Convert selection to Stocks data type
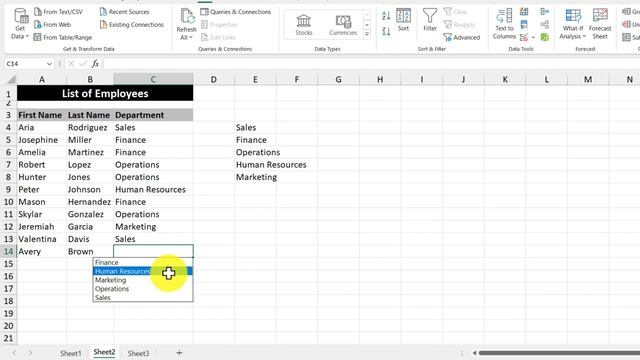The width and height of the screenshot is (640, 360). [x=304, y=24]
